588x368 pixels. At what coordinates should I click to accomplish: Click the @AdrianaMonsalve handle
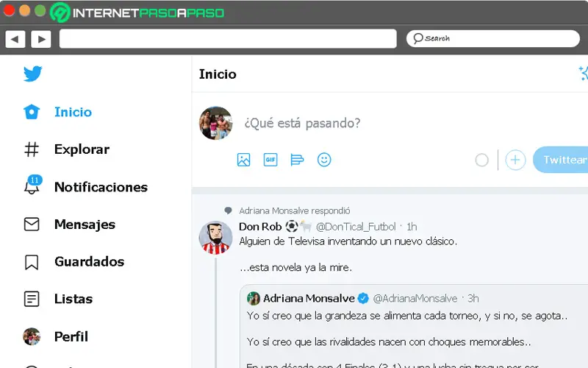coord(415,299)
